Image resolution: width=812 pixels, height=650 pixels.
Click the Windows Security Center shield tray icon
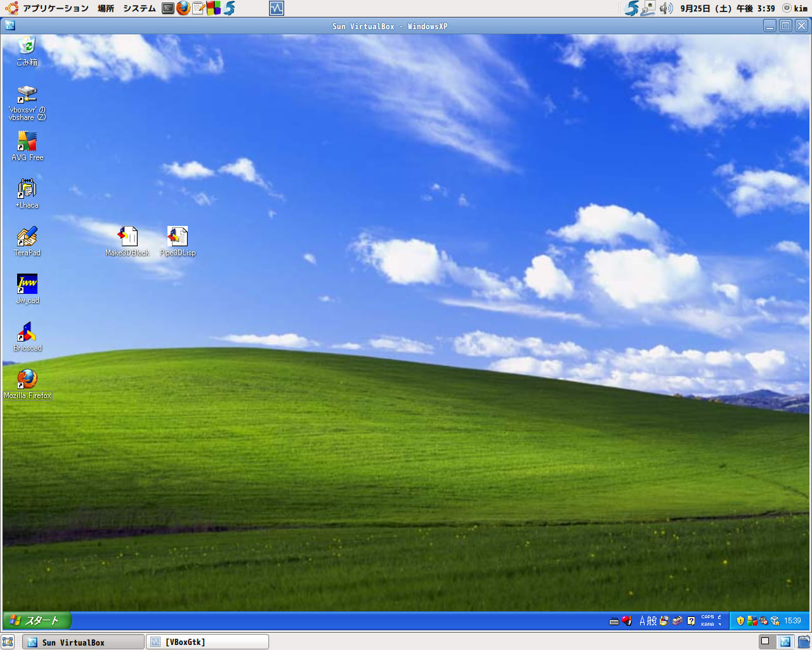[x=740, y=621]
